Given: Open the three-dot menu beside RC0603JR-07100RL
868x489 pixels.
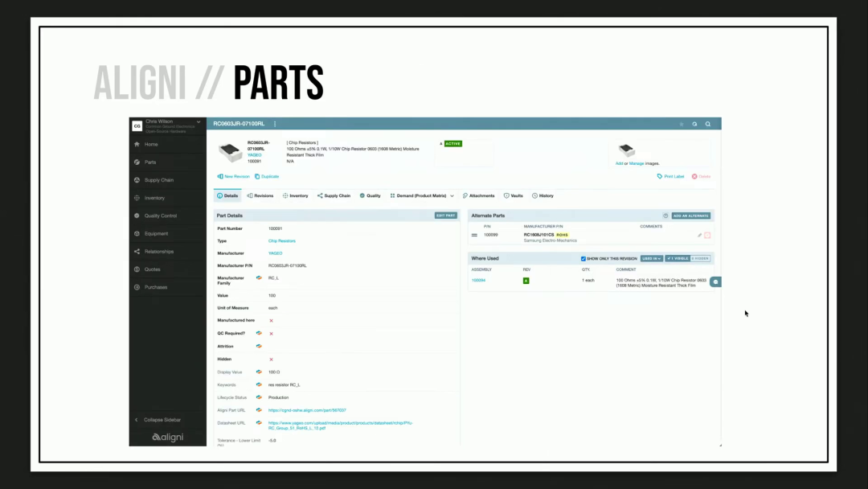Looking at the screenshot, I should (x=275, y=124).
